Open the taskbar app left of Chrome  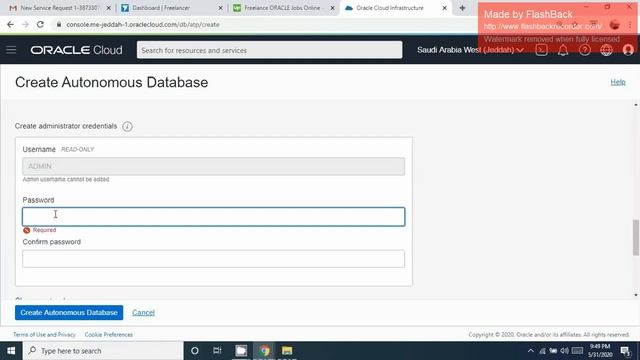tap(241, 351)
